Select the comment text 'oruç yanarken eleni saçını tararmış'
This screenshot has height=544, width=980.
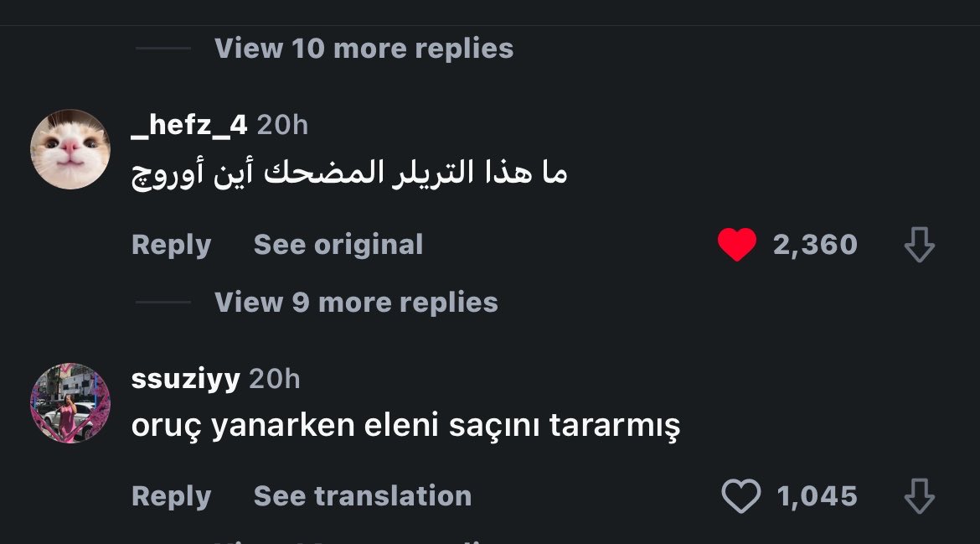[x=405, y=426]
